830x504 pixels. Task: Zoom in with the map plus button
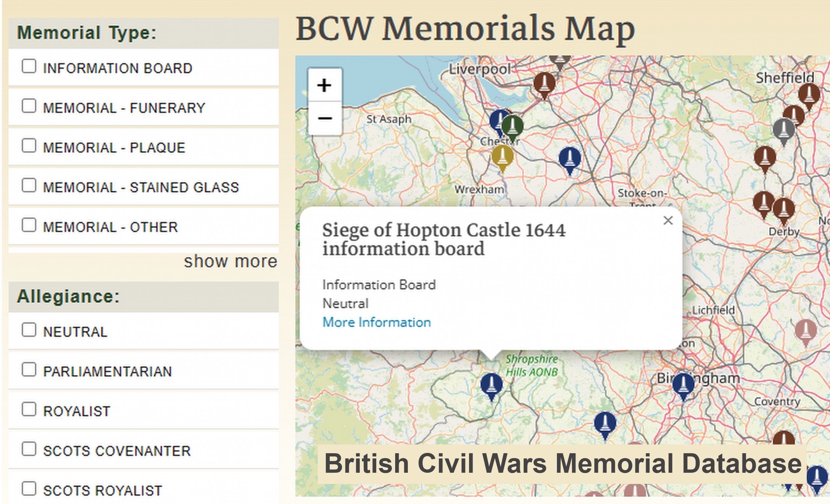(325, 85)
